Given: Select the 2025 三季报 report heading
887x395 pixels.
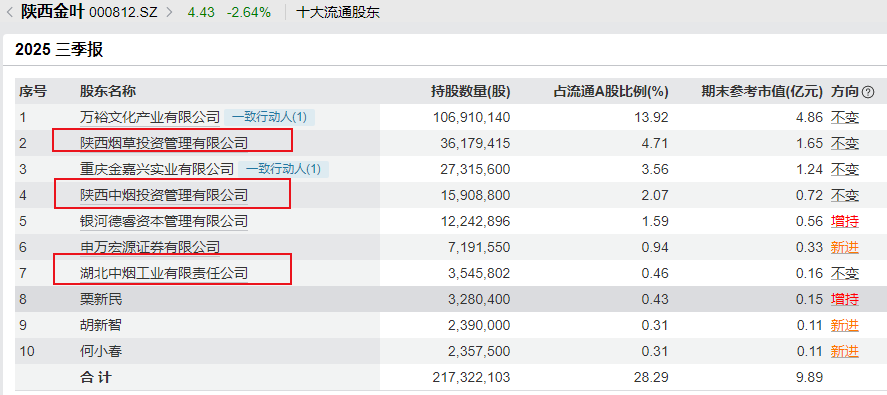Looking at the screenshot, I should click(59, 50).
